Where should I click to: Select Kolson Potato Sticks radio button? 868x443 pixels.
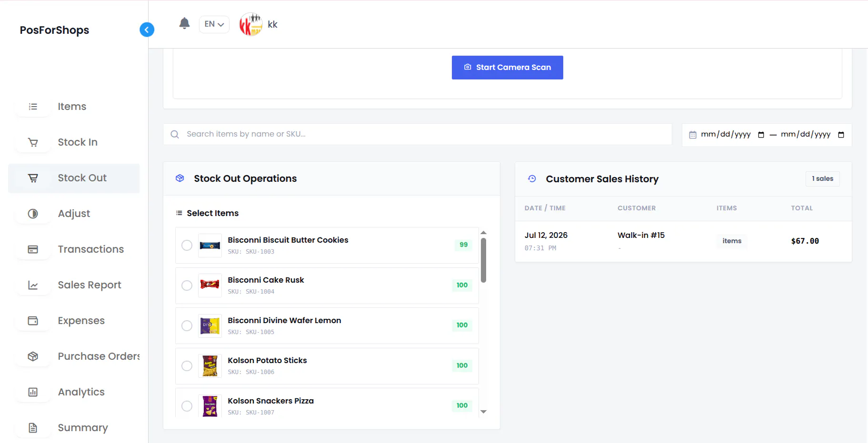tap(187, 366)
